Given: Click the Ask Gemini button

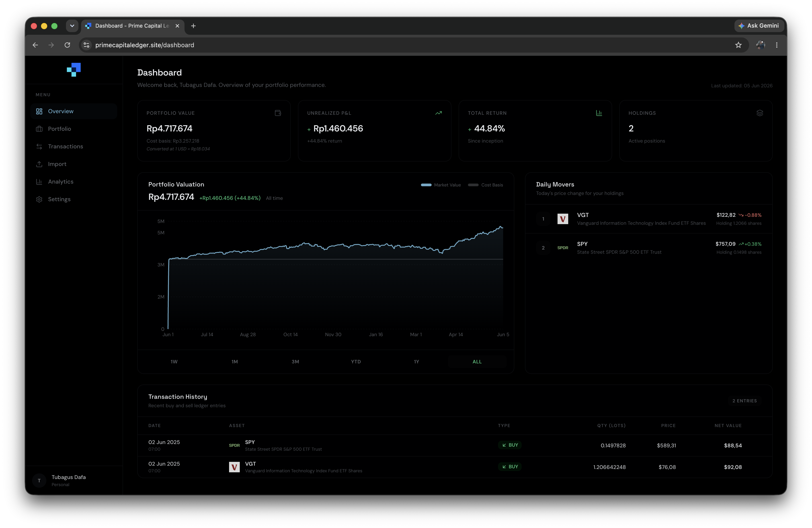Looking at the screenshot, I should [x=759, y=26].
